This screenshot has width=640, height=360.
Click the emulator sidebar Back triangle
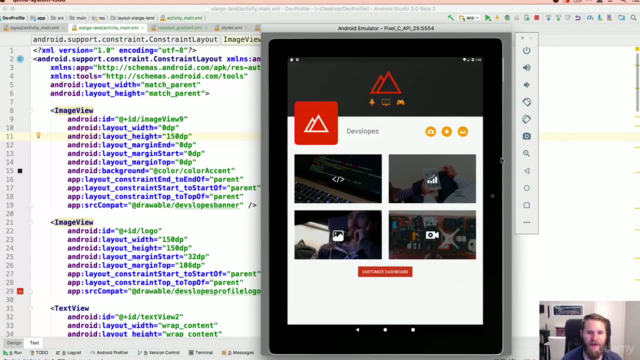(x=527, y=171)
